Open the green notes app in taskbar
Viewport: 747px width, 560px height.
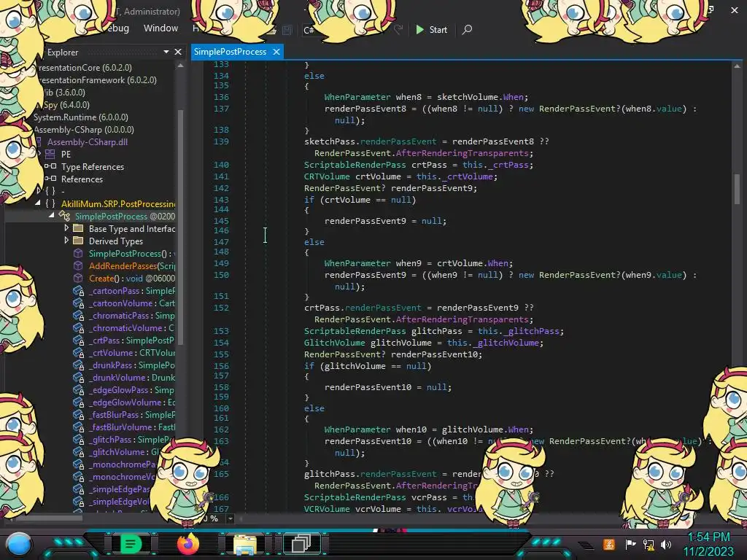click(x=131, y=544)
